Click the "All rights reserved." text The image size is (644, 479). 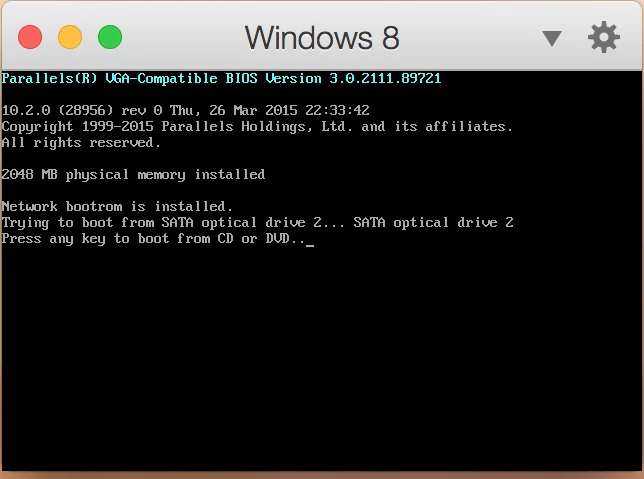(81, 143)
